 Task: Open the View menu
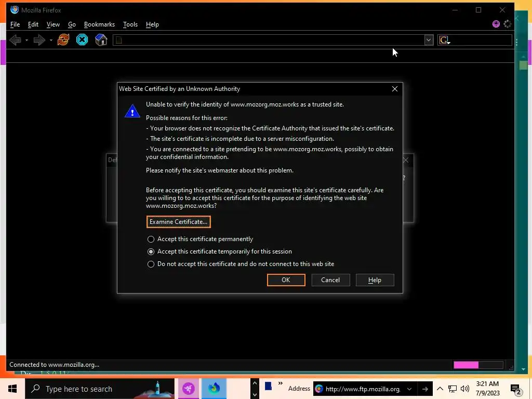[x=53, y=24]
